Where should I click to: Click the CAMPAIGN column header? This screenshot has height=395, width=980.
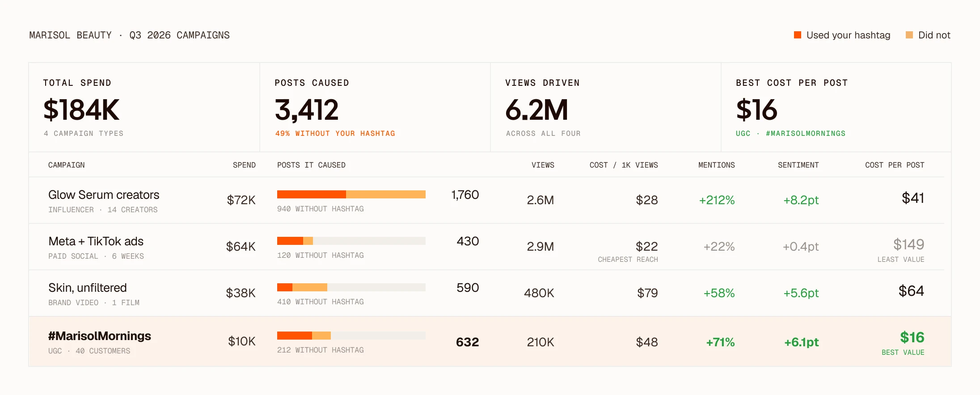click(66, 165)
